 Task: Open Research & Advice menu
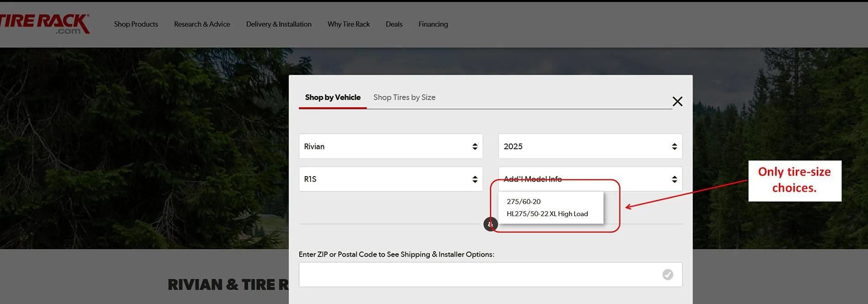click(202, 24)
